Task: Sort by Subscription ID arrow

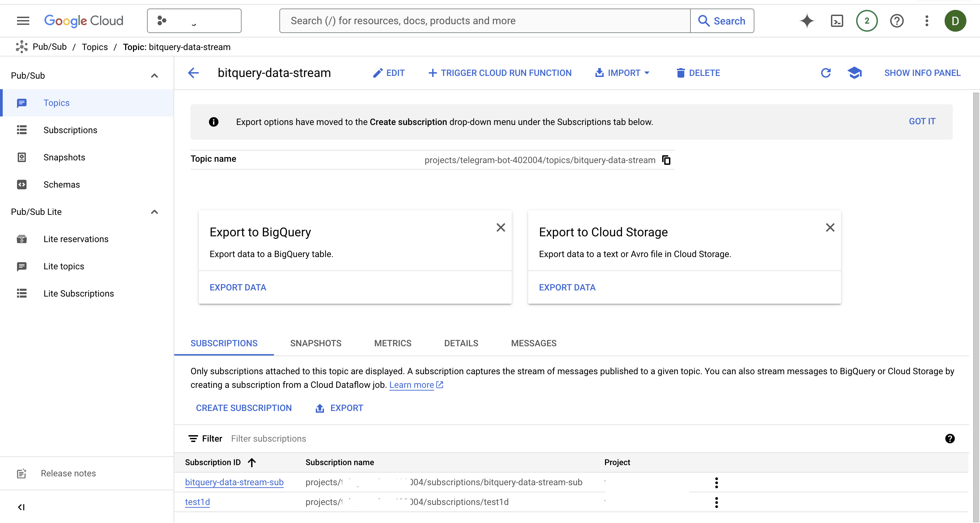Action: coord(251,462)
